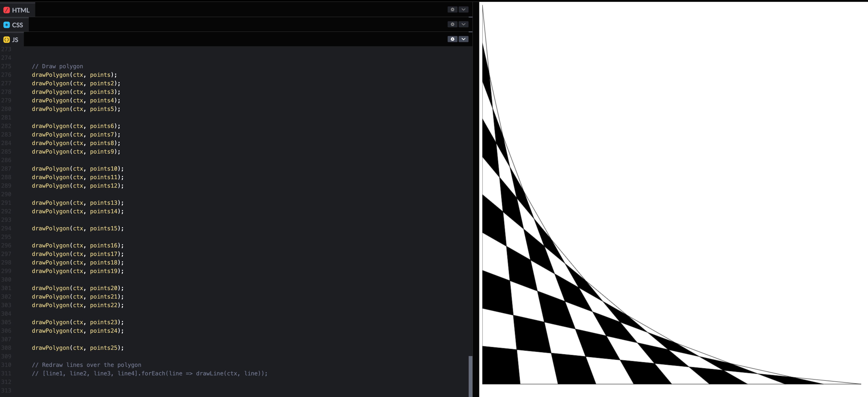Click the yellow JS parentheses icon
The width and height of the screenshot is (868, 397).
(6, 40)
